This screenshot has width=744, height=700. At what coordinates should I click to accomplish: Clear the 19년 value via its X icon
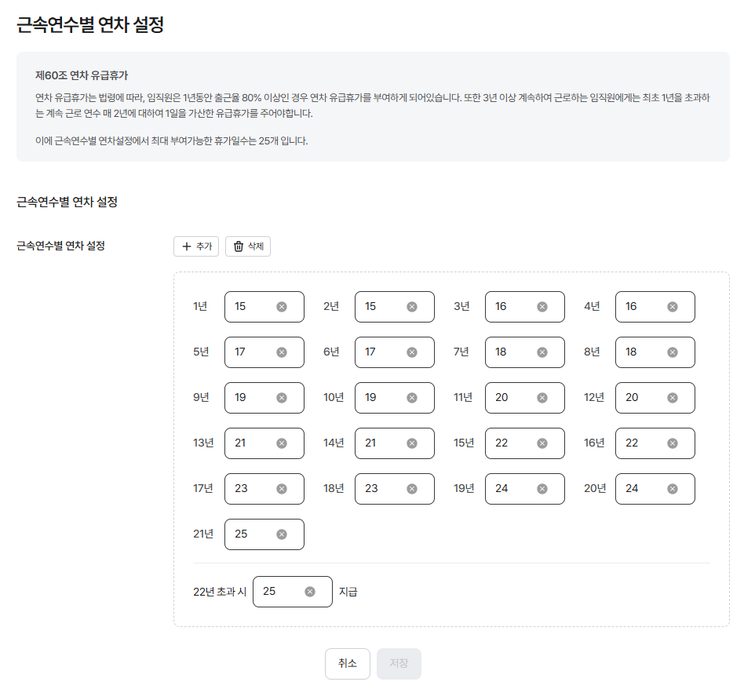point(542,489)
